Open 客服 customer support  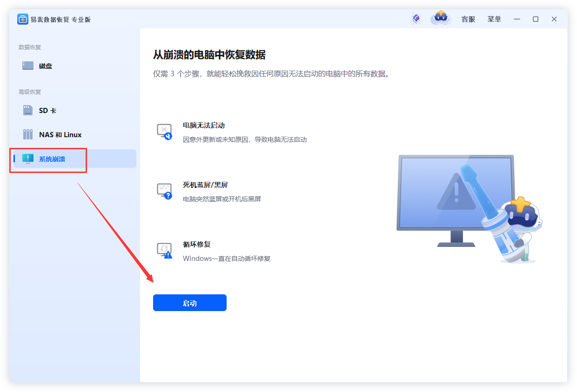click(468, 19)
